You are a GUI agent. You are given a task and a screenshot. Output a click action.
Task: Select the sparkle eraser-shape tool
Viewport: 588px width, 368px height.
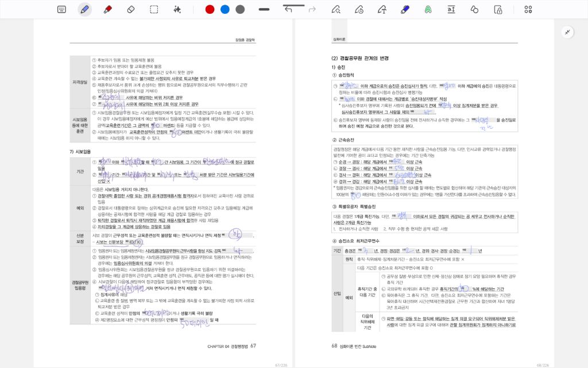336,9
